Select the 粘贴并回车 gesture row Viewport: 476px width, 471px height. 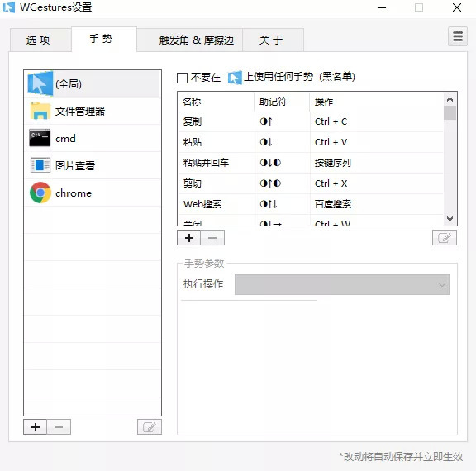tap(311, 163)
